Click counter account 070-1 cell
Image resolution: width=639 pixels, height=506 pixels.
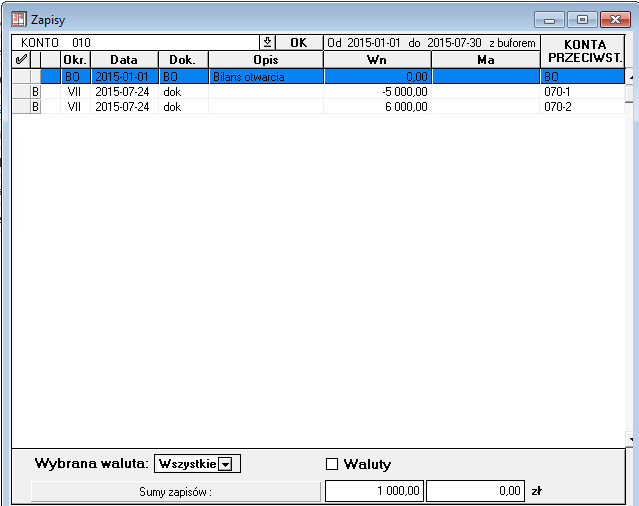[x=583, y=92]
